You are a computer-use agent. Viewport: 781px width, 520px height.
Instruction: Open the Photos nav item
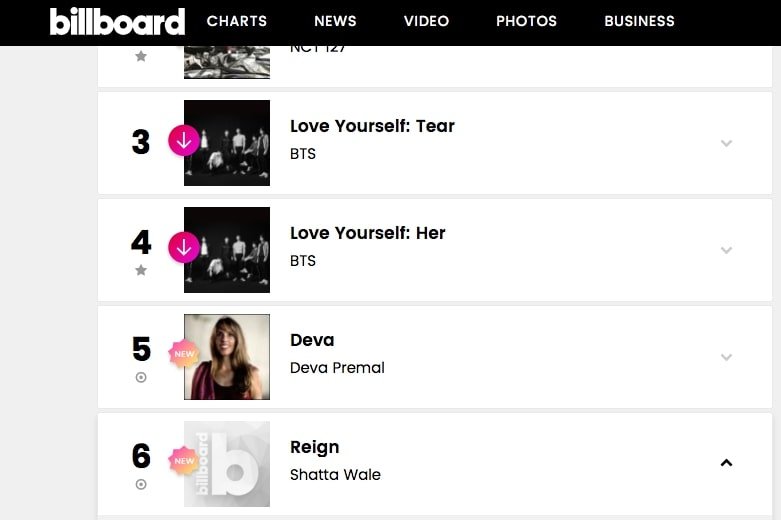point(526,21)
